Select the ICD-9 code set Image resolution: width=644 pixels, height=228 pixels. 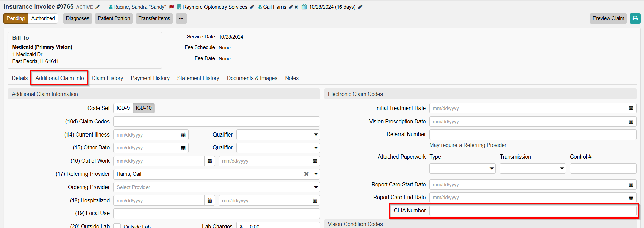pos(123,108)
